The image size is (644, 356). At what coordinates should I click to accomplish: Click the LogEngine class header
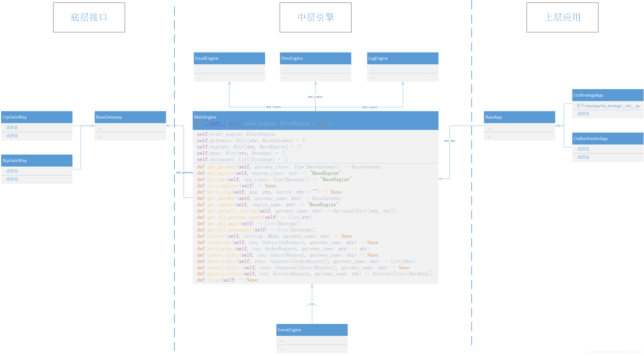(x=403, y=58)
